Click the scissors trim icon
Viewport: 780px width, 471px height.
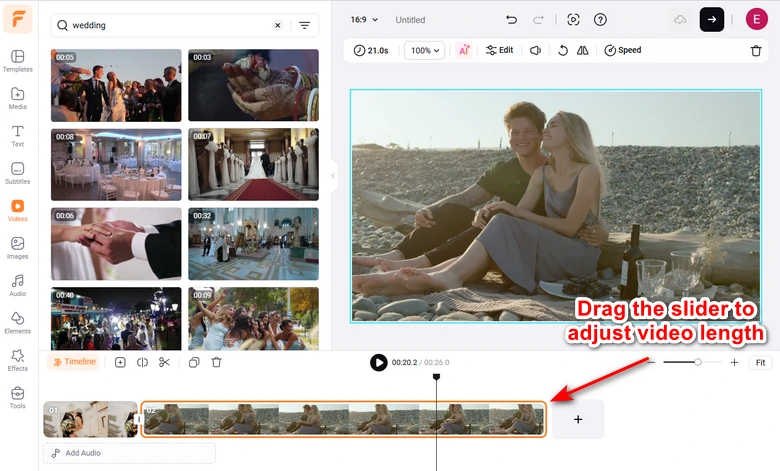[164, 362]
